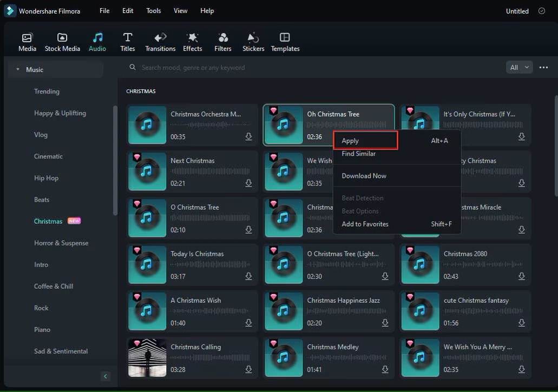Open the All filter dropdown
The width and height of the screenshot is (558, 392).
[x=519, y=67]
